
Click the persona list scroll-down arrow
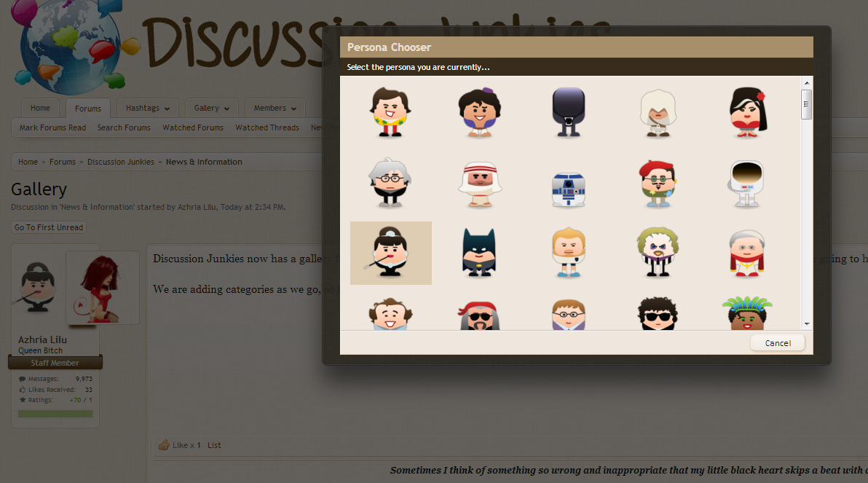pyautogui.click(x=807, y=324)
